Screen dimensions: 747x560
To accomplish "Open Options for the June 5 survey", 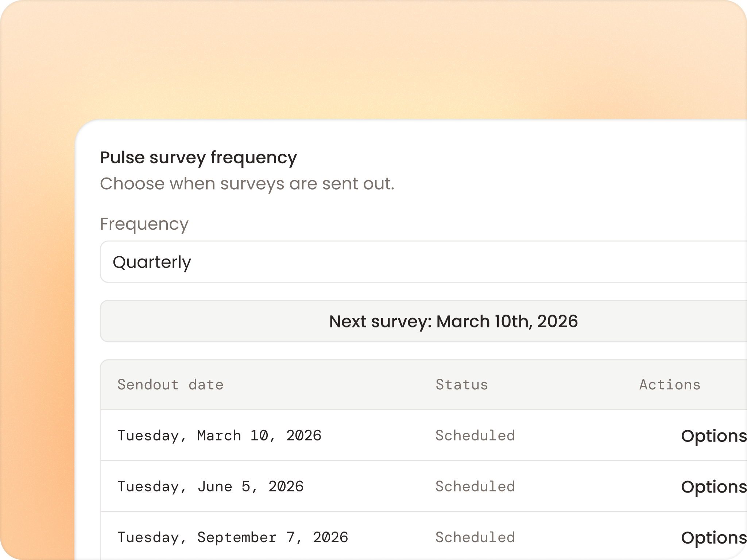I will tap(713, 487).
